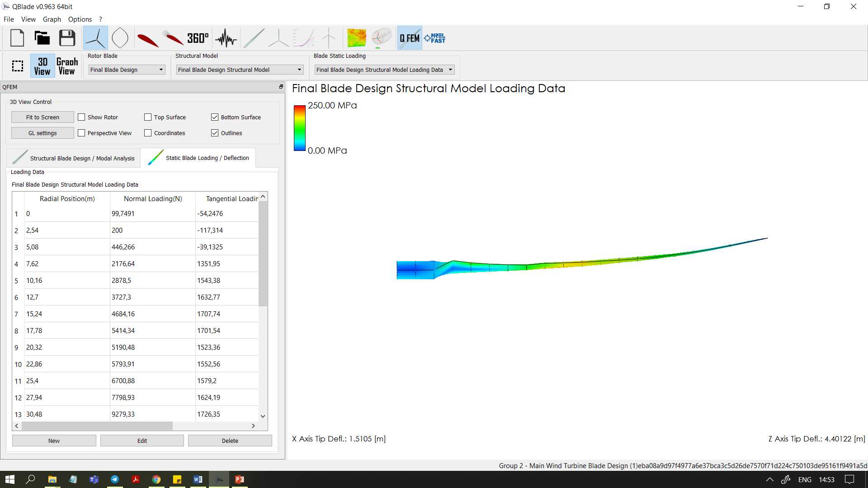The image size is (868, 488).
Task: Select the grey turbine on tower icon
Action: click(x=329, y=38)
